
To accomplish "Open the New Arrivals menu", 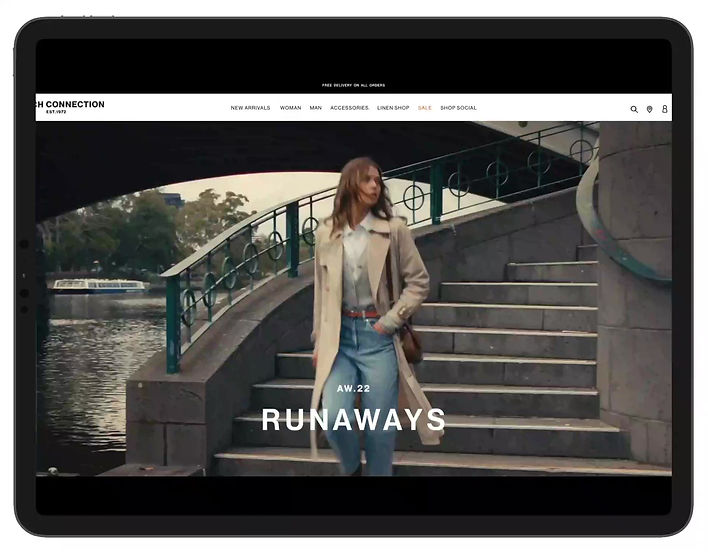I will click(250, 108).
